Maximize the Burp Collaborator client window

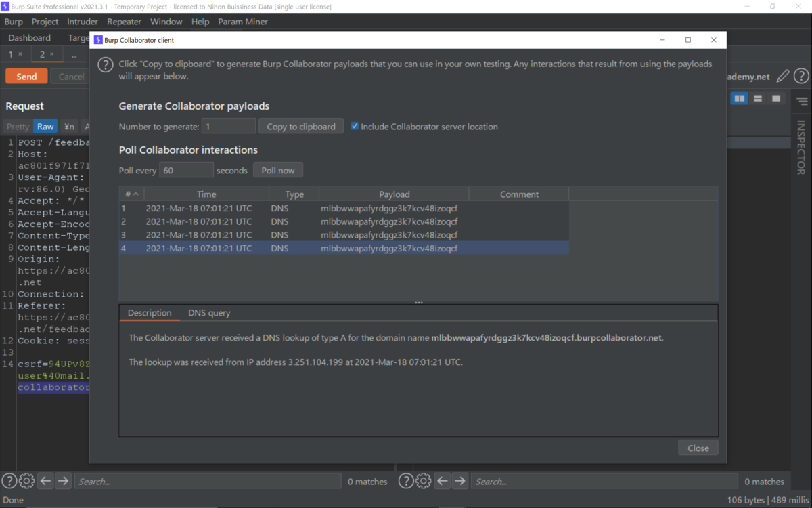point(688,40)
